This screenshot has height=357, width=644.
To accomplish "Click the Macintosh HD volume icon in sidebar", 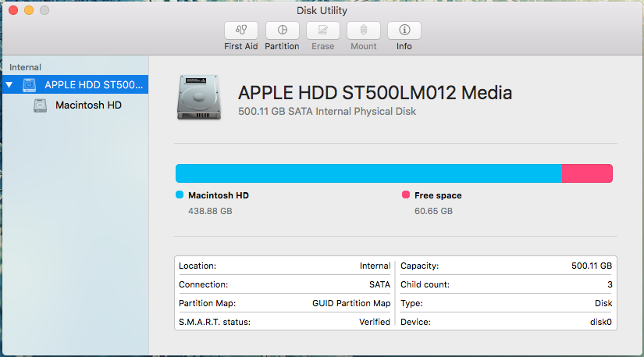I will (x=40, y=105).
